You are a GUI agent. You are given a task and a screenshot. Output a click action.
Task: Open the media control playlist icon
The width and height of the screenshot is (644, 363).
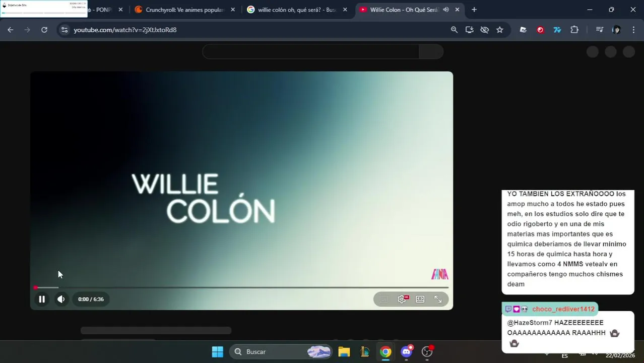(x=599, y=30)
